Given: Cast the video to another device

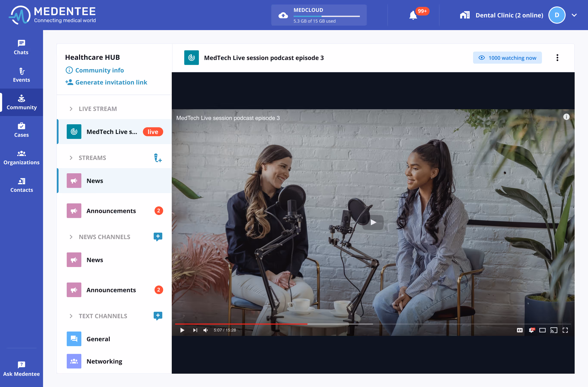Looking at the screenshot, I should click(554, 330).
